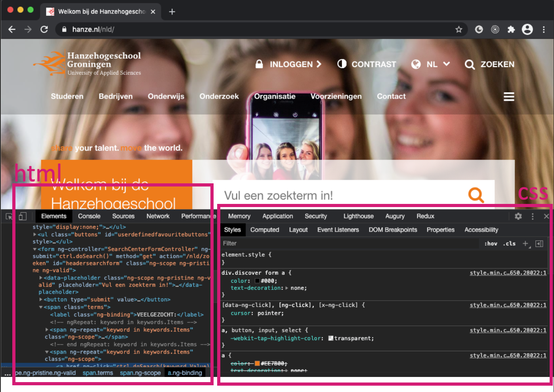The width and height of the screenshot is (554, 392).
Task: Click the orange search magnifier icon
Action: (x=476, y=195)
